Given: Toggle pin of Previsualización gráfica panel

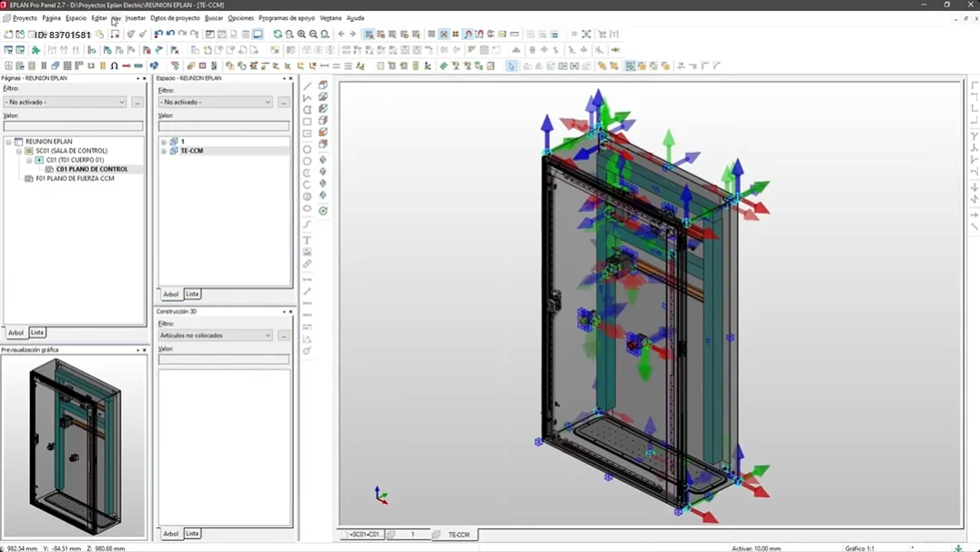Looking at the screenshot, I should pos(137,350).
